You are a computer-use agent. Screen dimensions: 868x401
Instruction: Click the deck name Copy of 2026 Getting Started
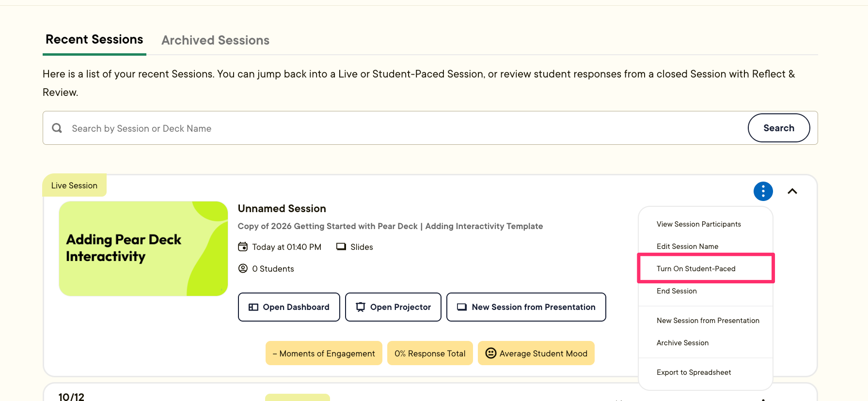tap(390, 226)
